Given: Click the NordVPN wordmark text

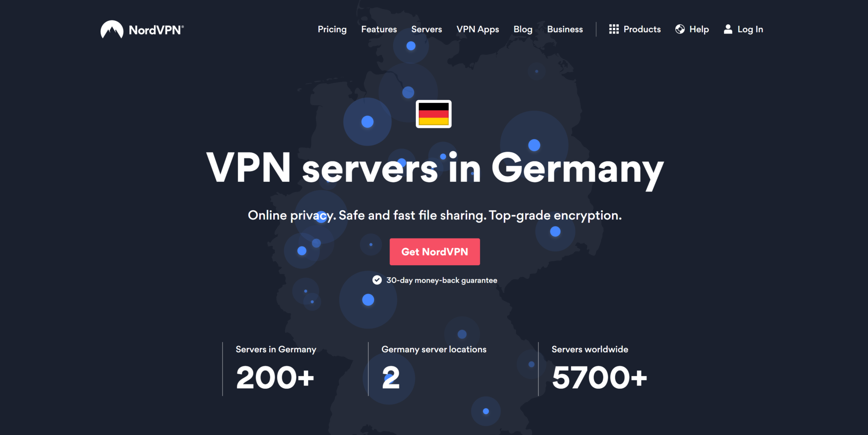Looking at the screenshot, I should pos(156,30).
